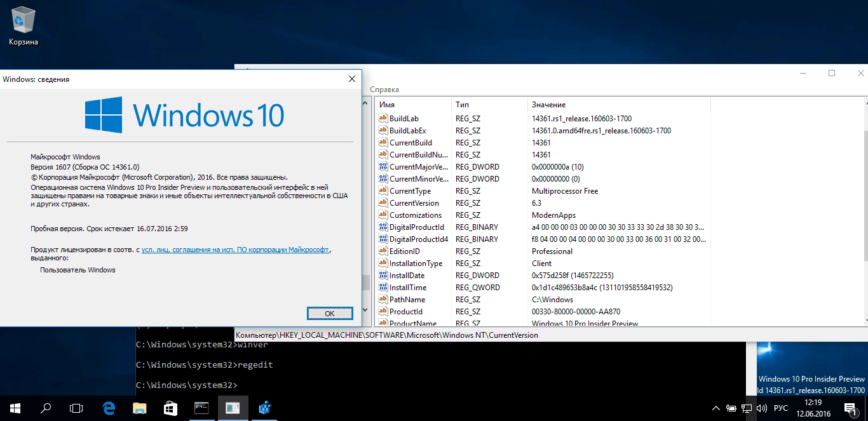Viewport: 868px width, 421px height.
Task: Maximize the Registry Editor window
Action: (x=832, y=74)
